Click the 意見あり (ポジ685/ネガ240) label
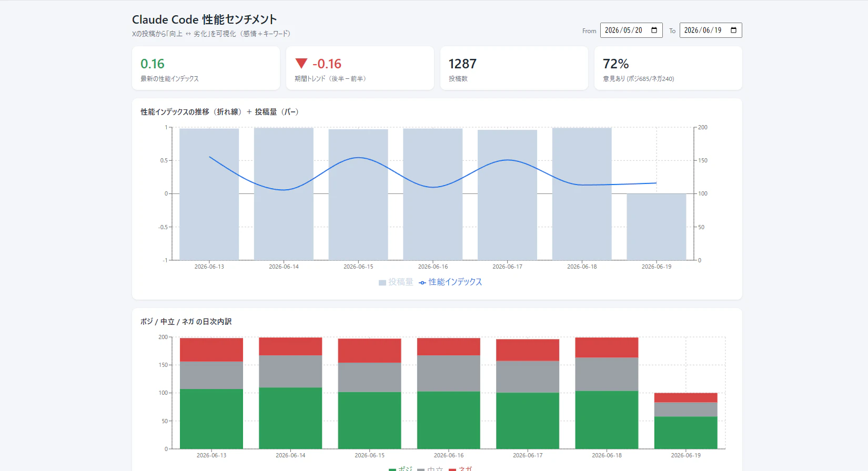Viewport: 868px width, 471px height. (639, 79)
